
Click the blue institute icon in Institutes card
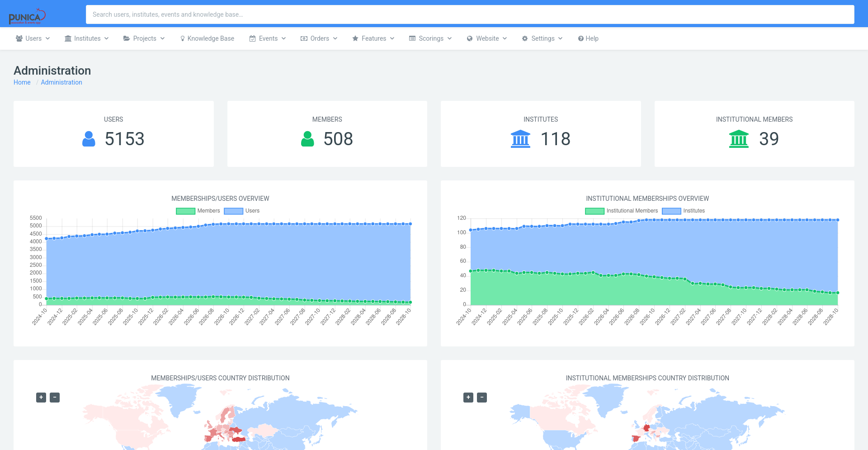520,139
